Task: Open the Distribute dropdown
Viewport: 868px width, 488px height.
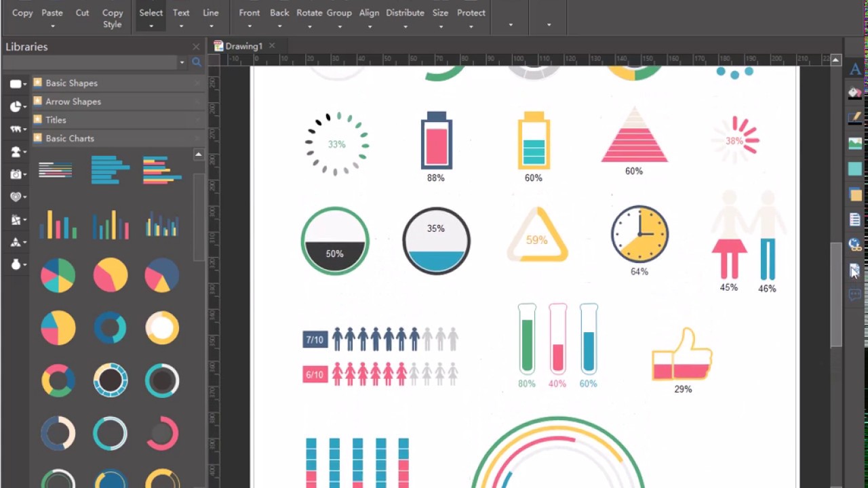Action: tap(406, 26)
